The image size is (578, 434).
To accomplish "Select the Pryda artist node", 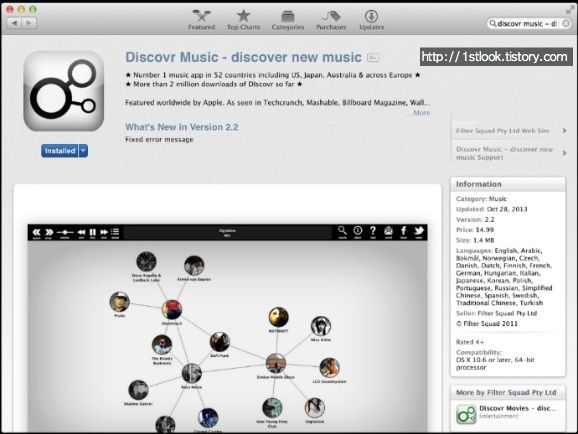I will (x=119, y=302).
